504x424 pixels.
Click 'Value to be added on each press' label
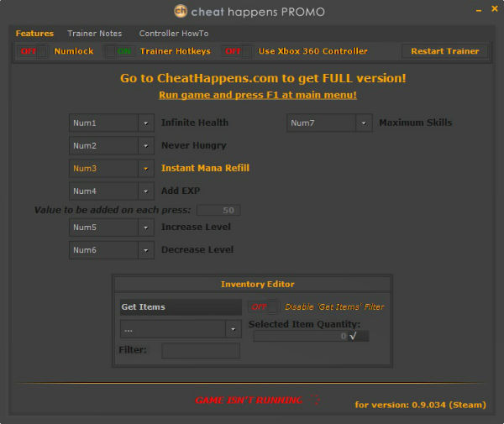pyautogui.click(x=113, y=210)
